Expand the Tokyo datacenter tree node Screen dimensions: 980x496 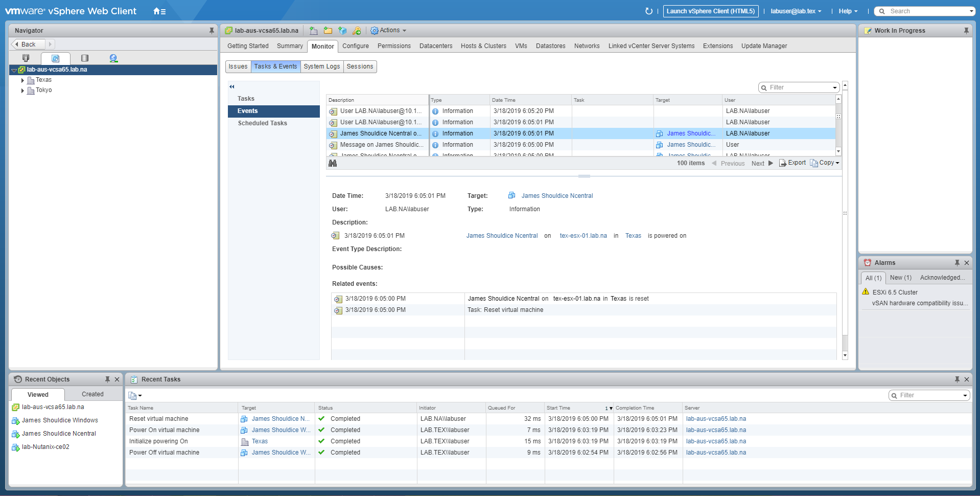pyautogui.click(x=22, y=91)
